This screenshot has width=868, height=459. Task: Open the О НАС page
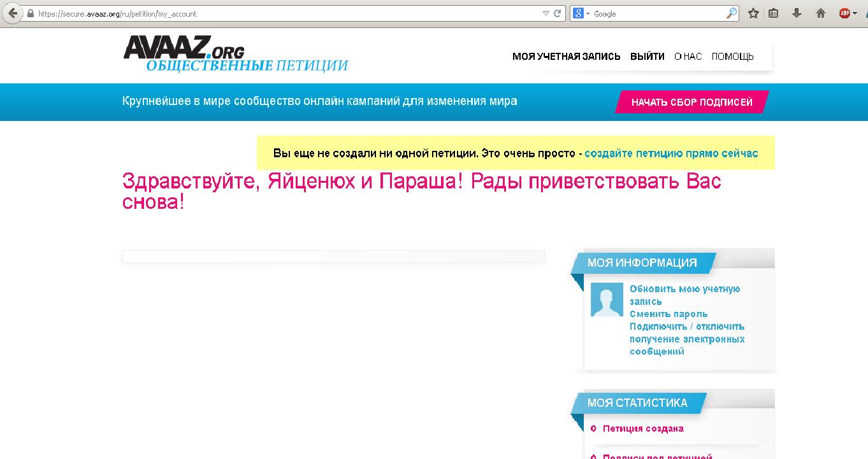coord(688,57)
